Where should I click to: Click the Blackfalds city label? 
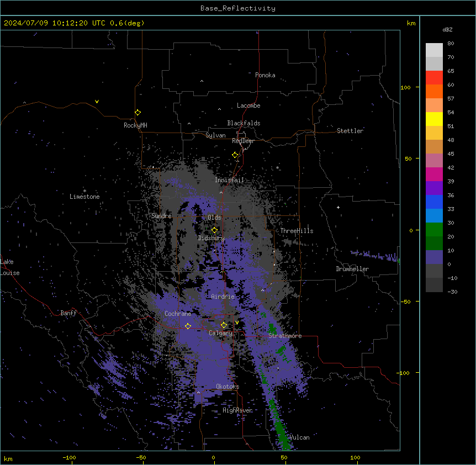tap(244, 123)
